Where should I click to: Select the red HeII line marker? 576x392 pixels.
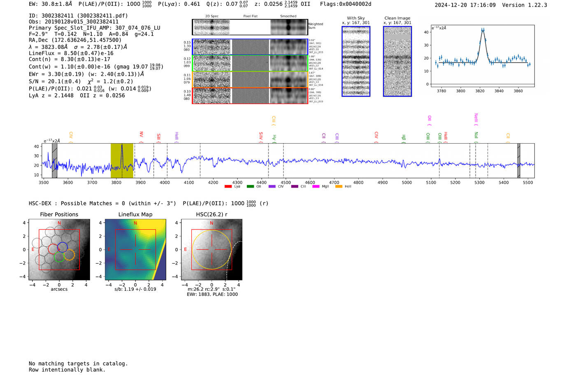(446, 138)
